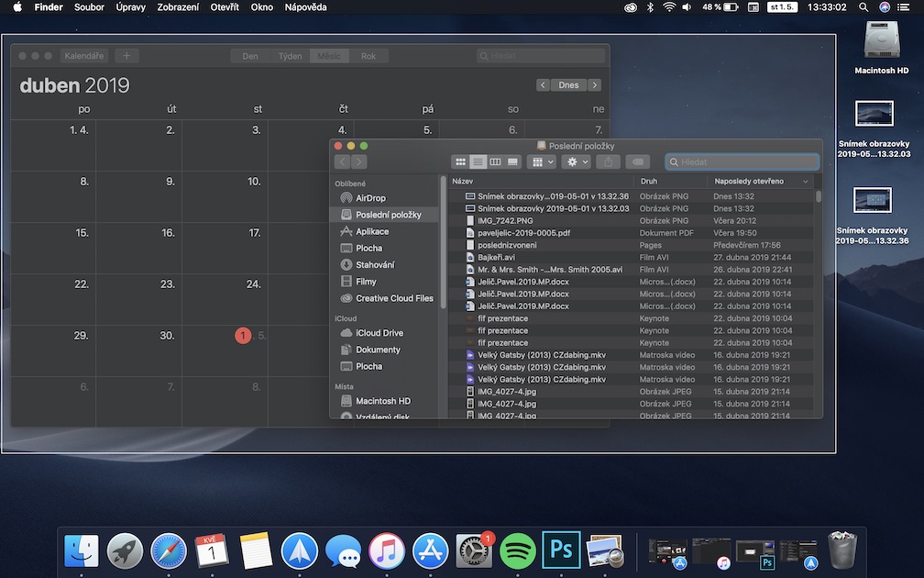Go back in Finder window
Viewport: 924px width, 578px height.
[343, 161]
